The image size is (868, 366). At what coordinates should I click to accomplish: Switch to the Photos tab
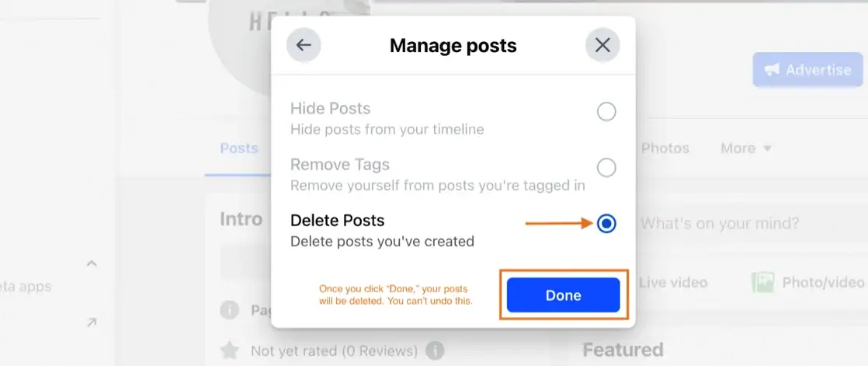coord(665,148)
